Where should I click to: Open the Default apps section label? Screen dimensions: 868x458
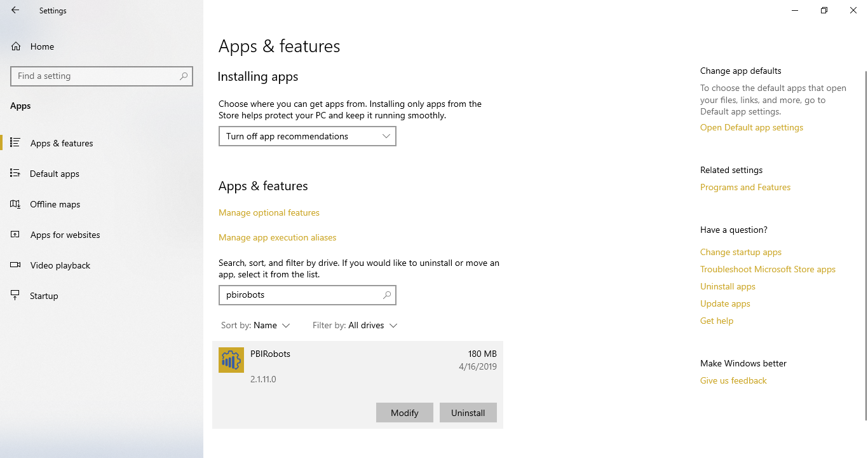tap(55, 174)
